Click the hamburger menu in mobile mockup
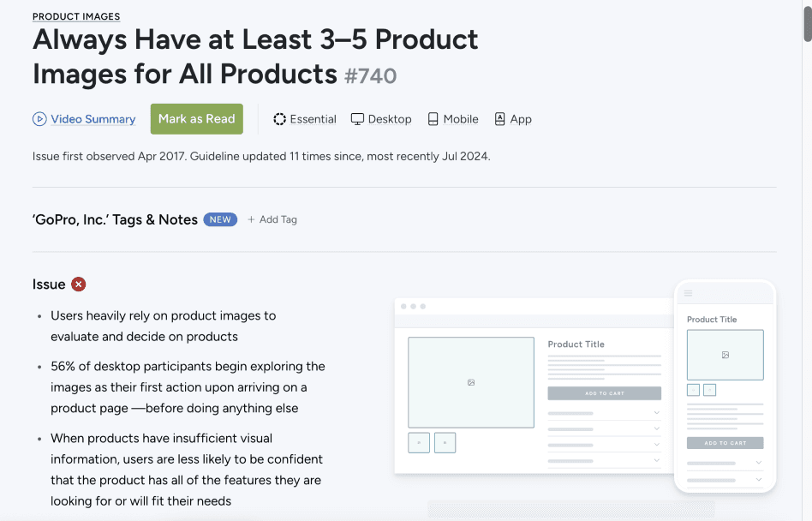The width and height of the screenshot is (812, 521). click(689, 293)
